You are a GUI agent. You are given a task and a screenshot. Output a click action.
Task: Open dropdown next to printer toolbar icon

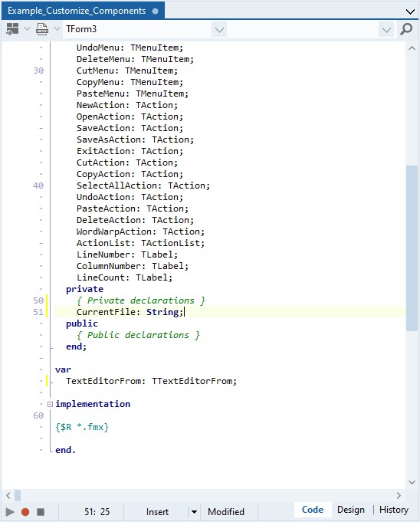point(57,29)
